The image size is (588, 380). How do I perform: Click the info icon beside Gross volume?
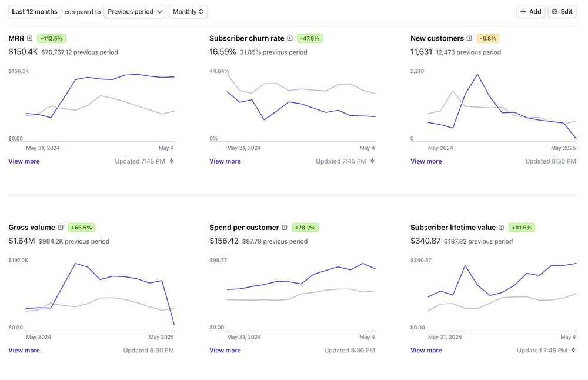[x=61, y=228]
